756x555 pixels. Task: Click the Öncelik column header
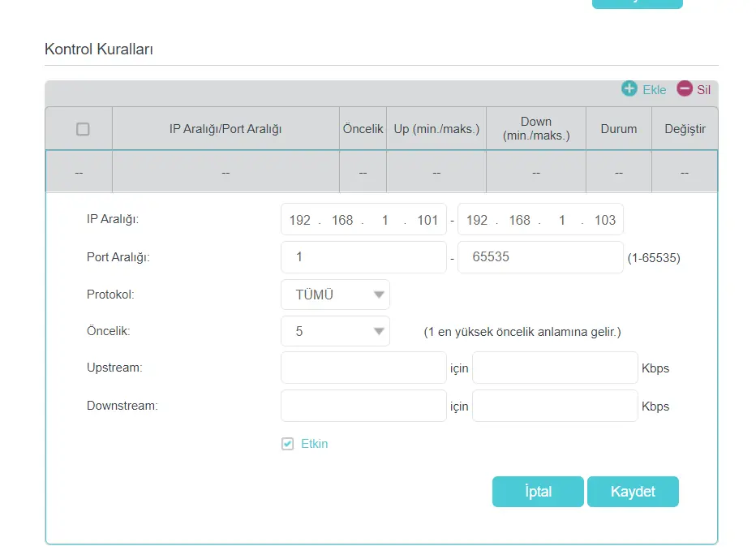(363, 129)
